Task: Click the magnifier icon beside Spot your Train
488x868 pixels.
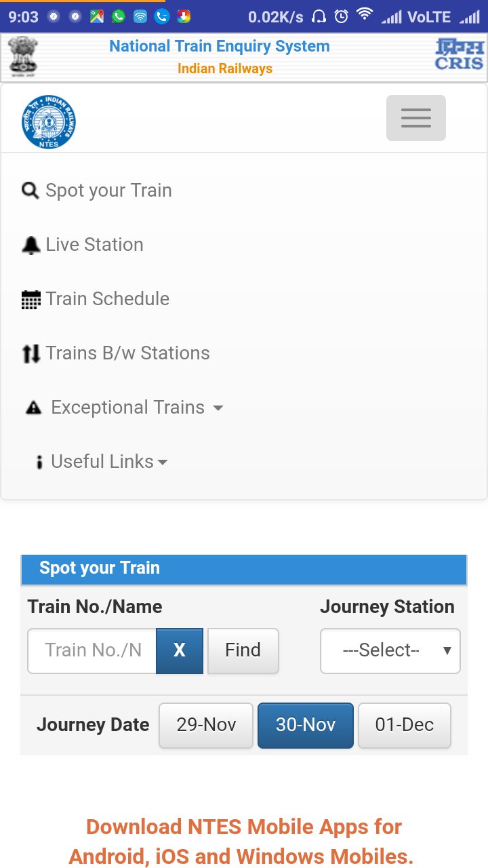Action: 30,191
